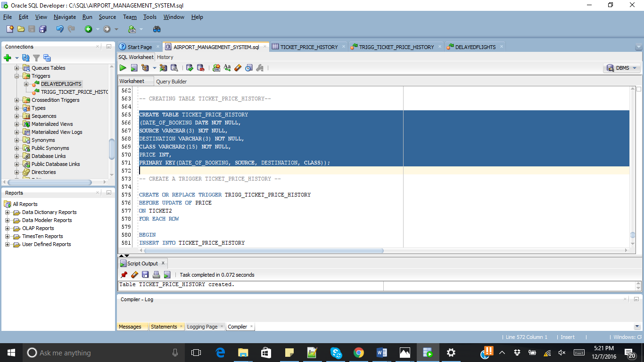The image size is (644, 362).
Task: Rollback changes with the Rollback icon
Action: [x=200, y=68]
